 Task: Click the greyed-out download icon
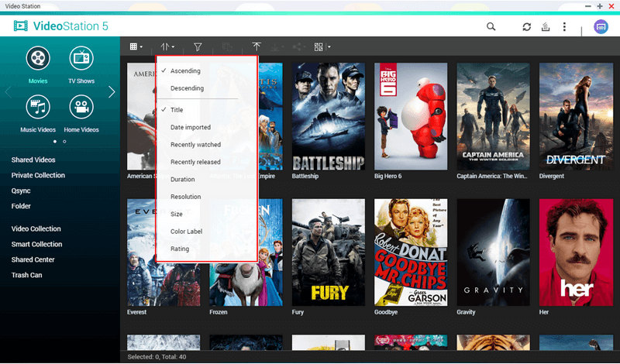tap(275, 47)
